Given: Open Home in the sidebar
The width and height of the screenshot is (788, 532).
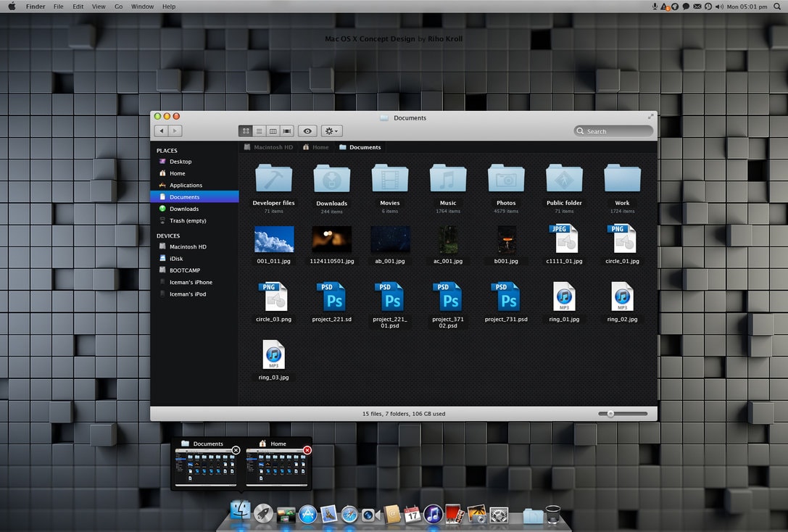Looking at the screenshot, I should (194, 173).
